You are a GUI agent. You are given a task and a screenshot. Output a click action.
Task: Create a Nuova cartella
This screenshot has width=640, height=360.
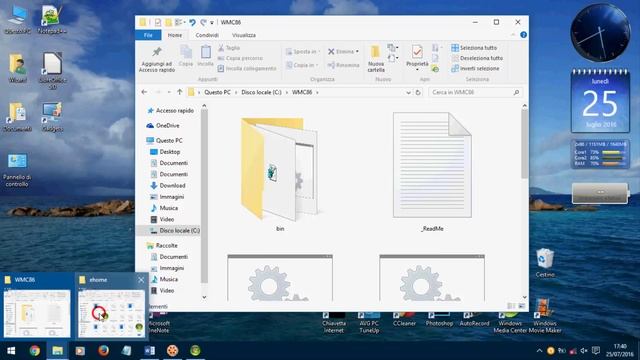point(376,59)
